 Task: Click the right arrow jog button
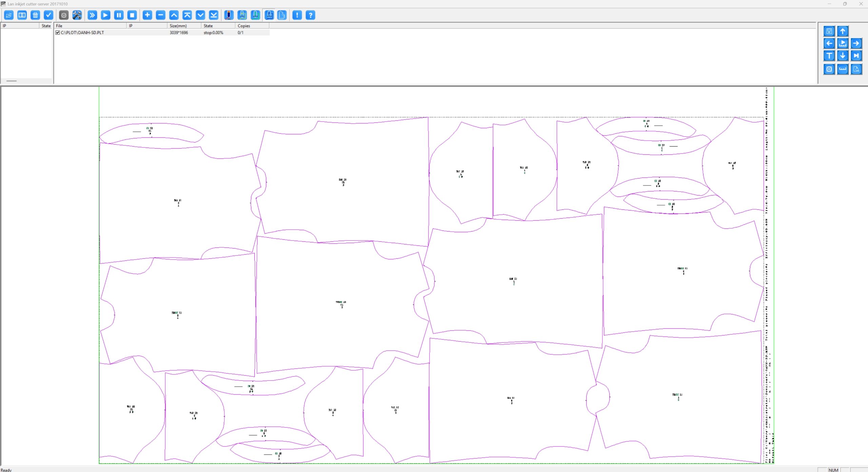click(x=856, y=43)
